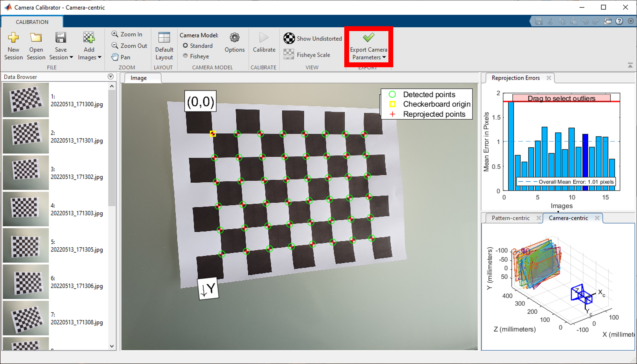Expand the Save Session dropdown
The width and height of the screenshot is (637, 364).
[71, 57]
